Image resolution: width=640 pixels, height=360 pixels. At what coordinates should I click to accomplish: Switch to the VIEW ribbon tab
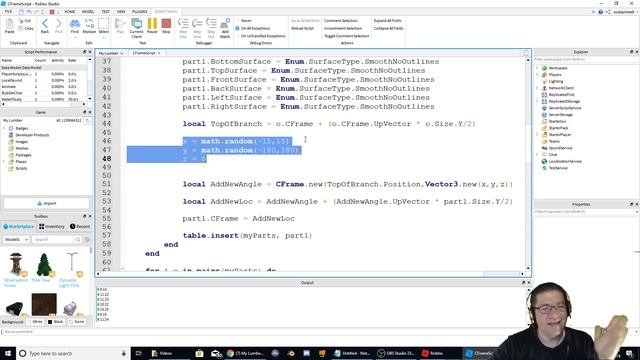(x=121, y=12)
